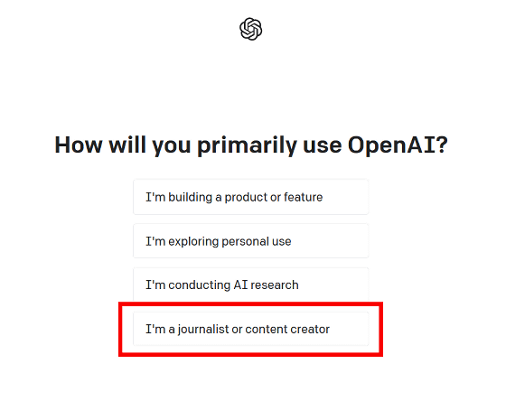506x420 pixels.
Task: Click the first usage option in the list
Action: pyautogui.click(x=251, y=197)
